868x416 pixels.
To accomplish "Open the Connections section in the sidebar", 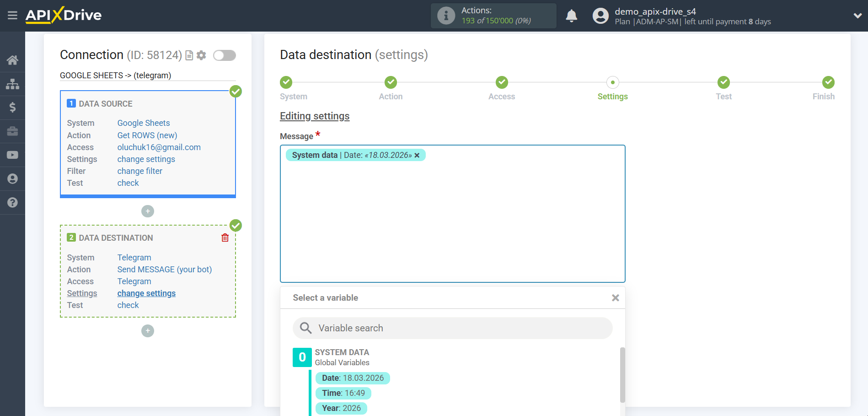I will pos(12,84).
